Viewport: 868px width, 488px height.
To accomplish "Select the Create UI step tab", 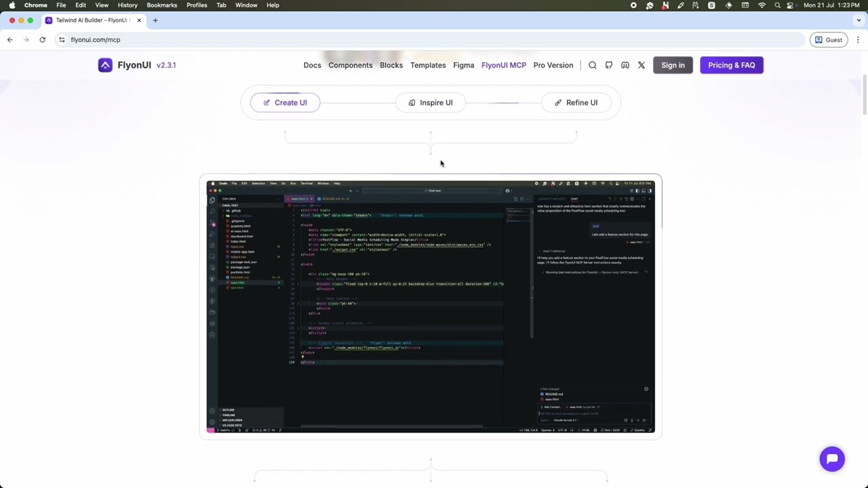I will 285,102.
